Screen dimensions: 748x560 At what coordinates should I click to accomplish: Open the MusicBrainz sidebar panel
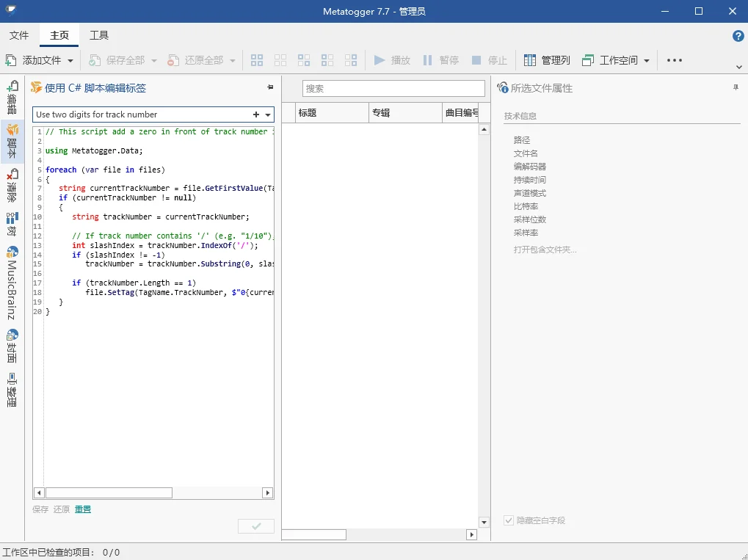coord(12,283)
